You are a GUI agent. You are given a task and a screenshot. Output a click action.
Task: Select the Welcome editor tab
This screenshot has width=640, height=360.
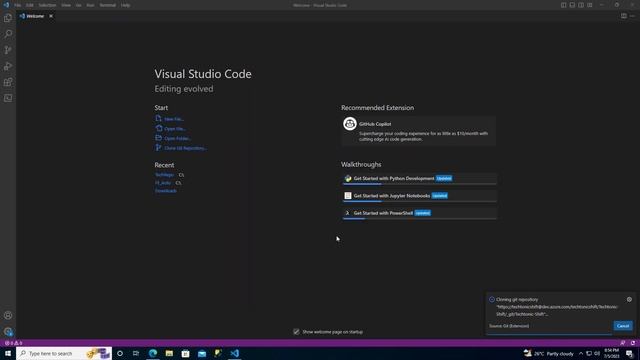[36, 16]
